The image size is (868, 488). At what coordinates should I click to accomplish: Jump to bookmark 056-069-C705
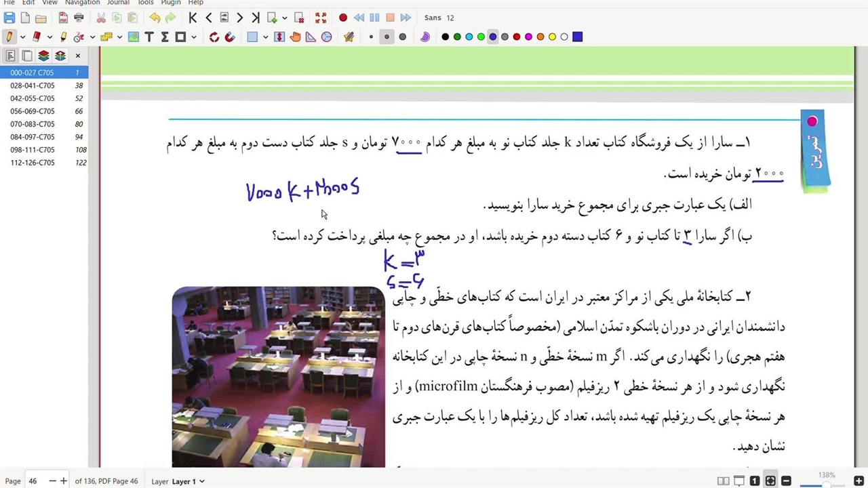(x=33, y=111)
